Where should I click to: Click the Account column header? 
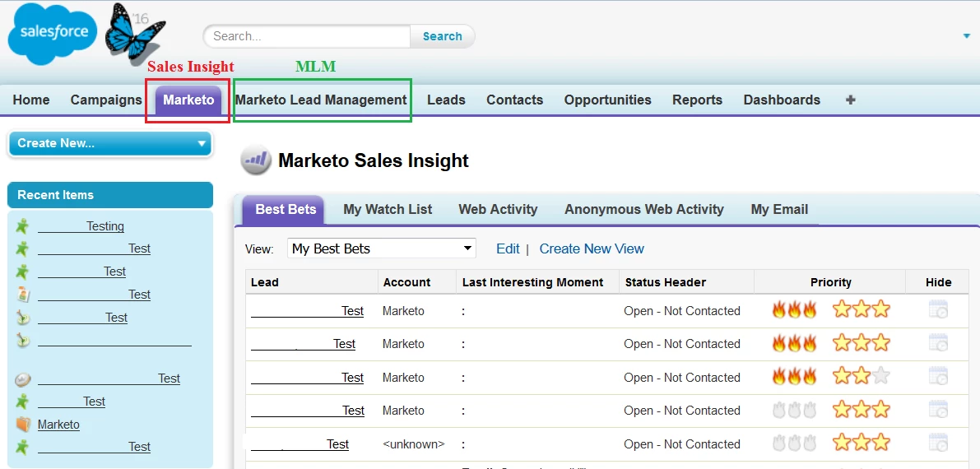(x=417, y=282)
